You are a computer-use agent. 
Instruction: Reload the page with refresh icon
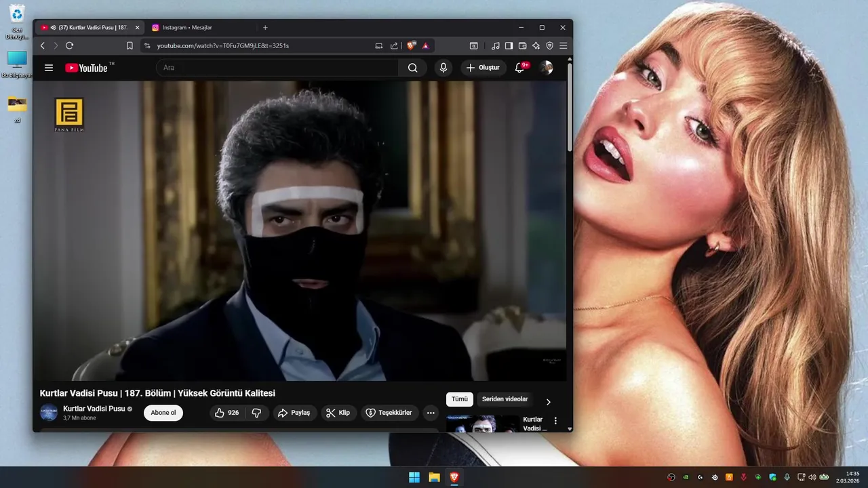pos(69,45)
